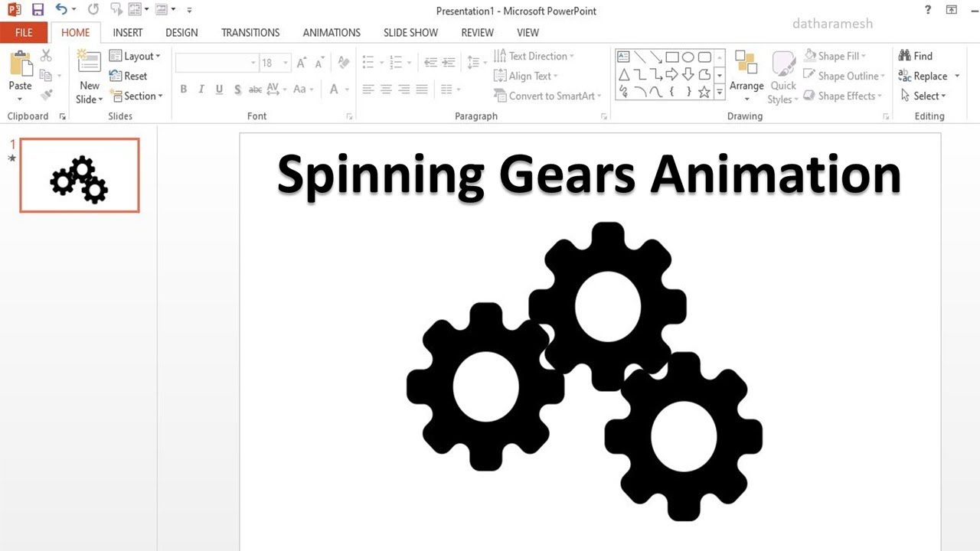The height and width of the screenshot is (551, 980).
Task: Pick the freeform scribble shape
Action: [623, 92]
